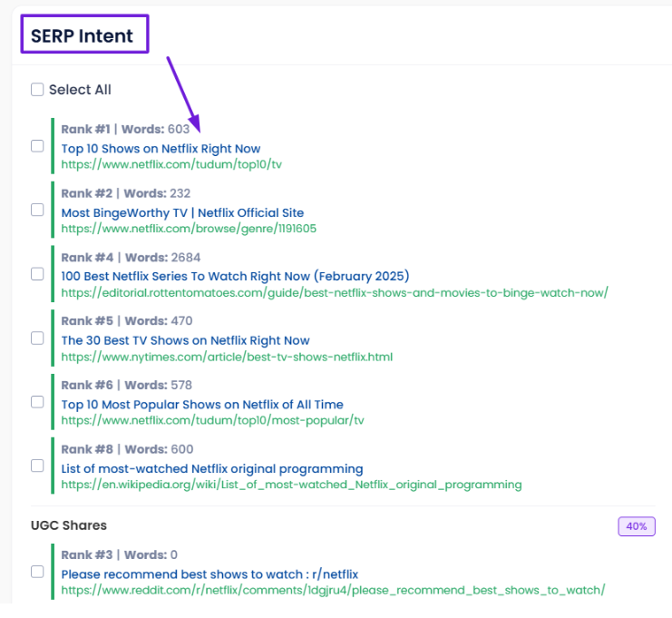Click Rank #4 Words: 2684 text

tap(131, 258)
